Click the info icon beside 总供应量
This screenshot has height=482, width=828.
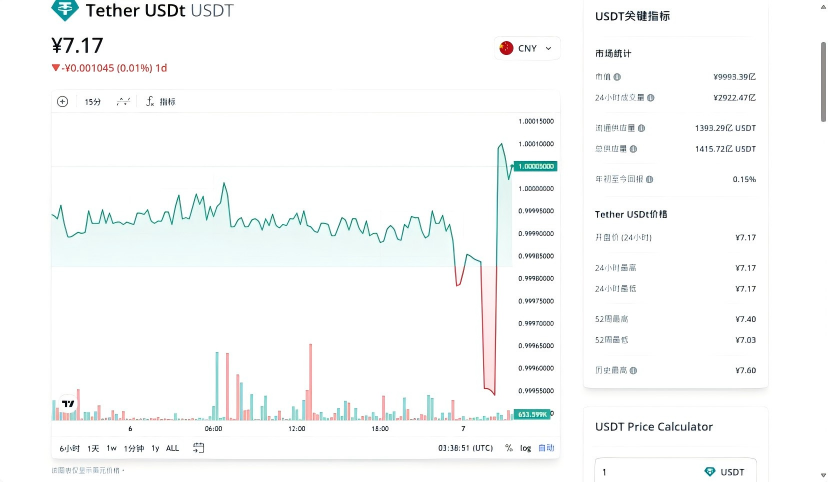[633, 149]
